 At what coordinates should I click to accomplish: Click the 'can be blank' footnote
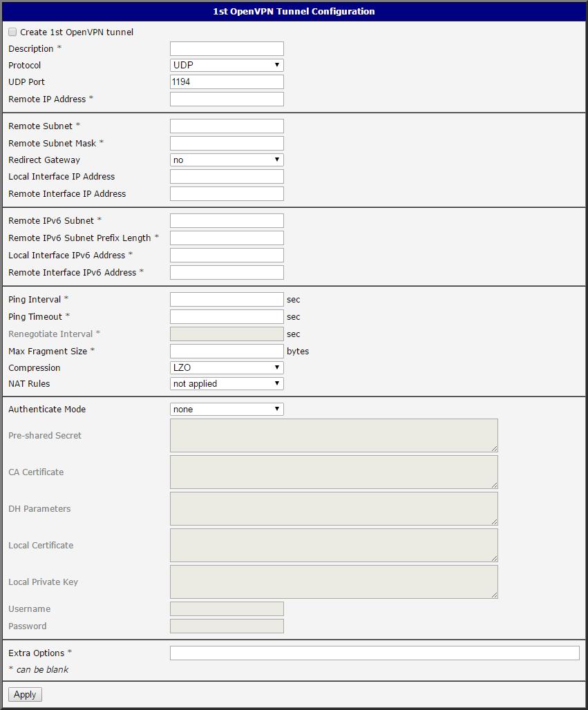tap(42, 670)
